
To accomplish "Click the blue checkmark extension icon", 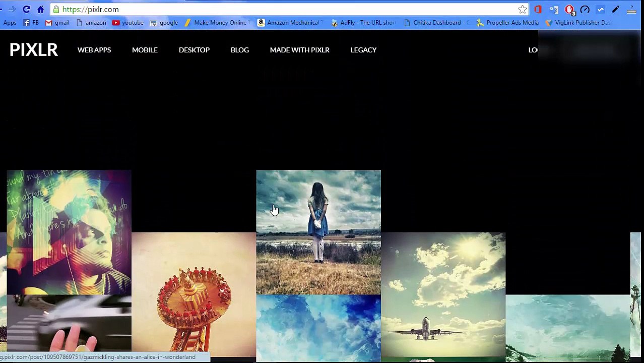I will [601, 9].
